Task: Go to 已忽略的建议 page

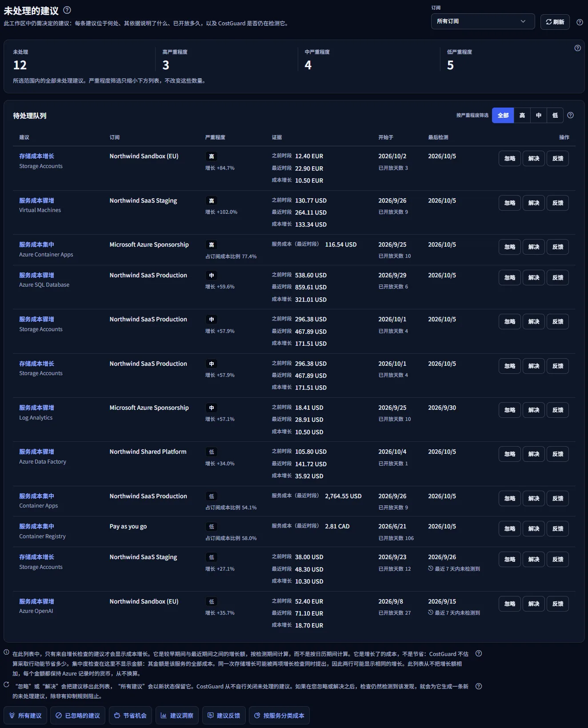Action: (x=78, y=716)
